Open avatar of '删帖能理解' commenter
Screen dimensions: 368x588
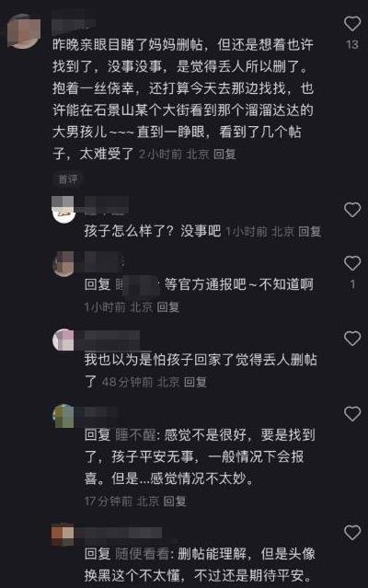pos(63,534)
